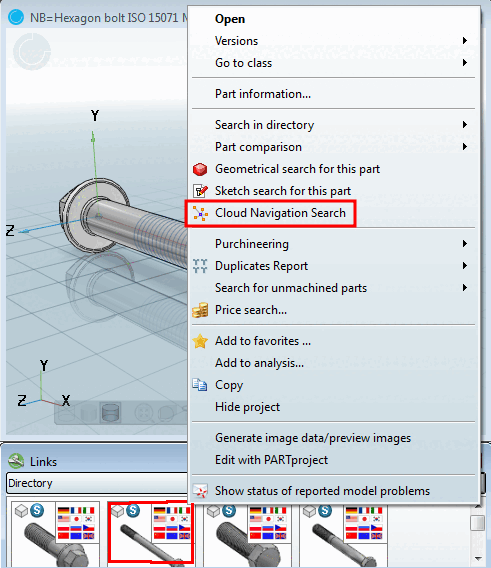Select Copy in the context menu

pos(229,385)
